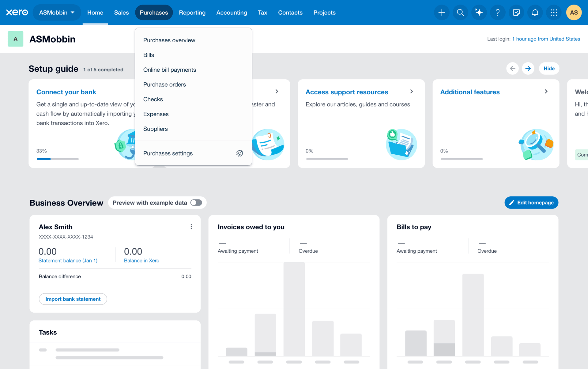Toggle Preview with example data switch
Image resolution: width=588 pixels, height=369 pixels.
(x=196, y=203)
